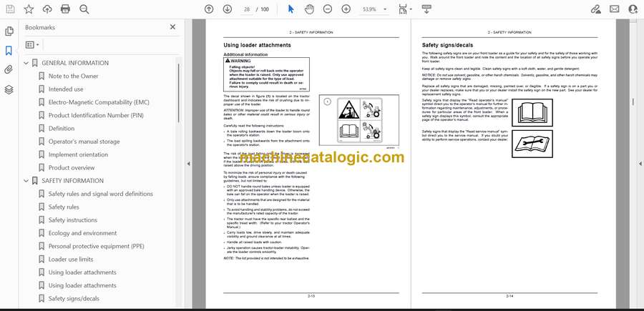
Task: Click the bookmark icon beside Intended use
Action: (41, 89)
